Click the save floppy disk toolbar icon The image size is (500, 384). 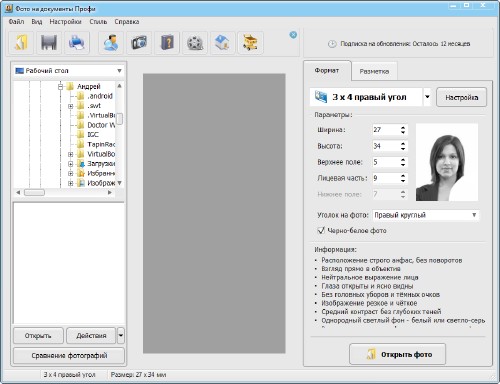point(49,43)
